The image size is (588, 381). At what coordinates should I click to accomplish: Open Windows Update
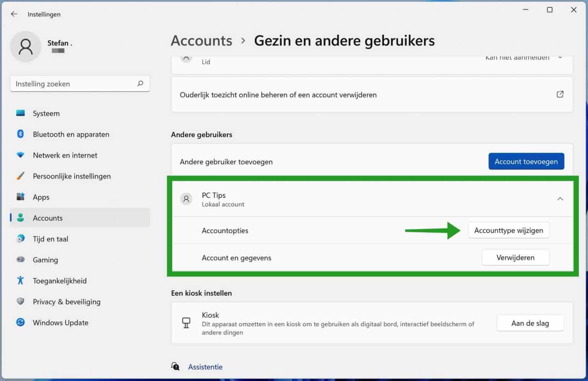[60, 322]
